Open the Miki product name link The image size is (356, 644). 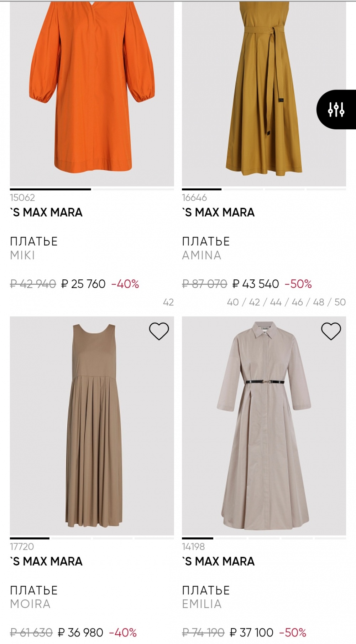click(x=22, y=256)
